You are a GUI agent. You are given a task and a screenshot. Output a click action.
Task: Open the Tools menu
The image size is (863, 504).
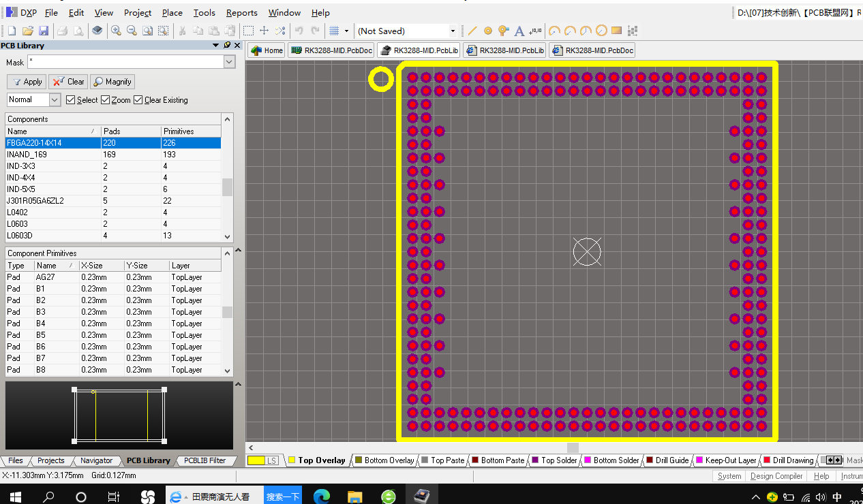(204, 12)
